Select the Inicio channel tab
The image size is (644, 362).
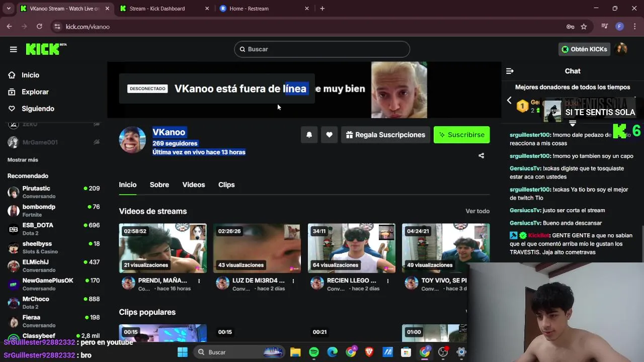coord(128,185)
